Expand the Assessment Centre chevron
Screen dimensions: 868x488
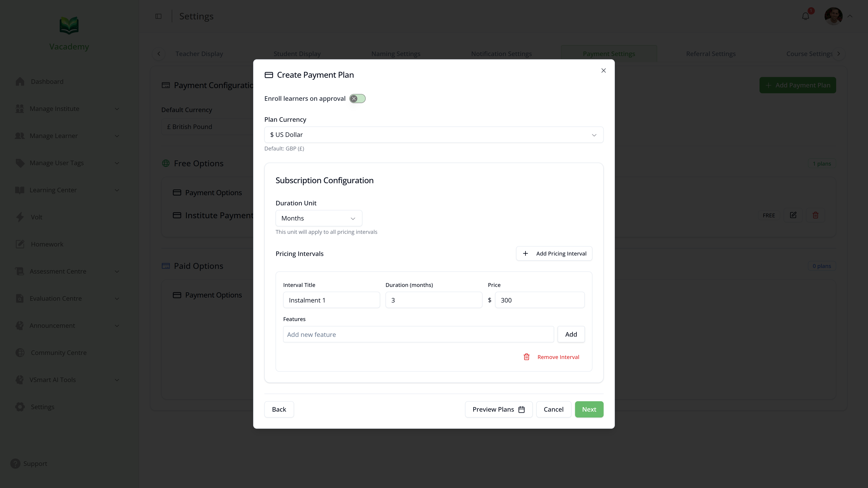[x=117, y=271]
